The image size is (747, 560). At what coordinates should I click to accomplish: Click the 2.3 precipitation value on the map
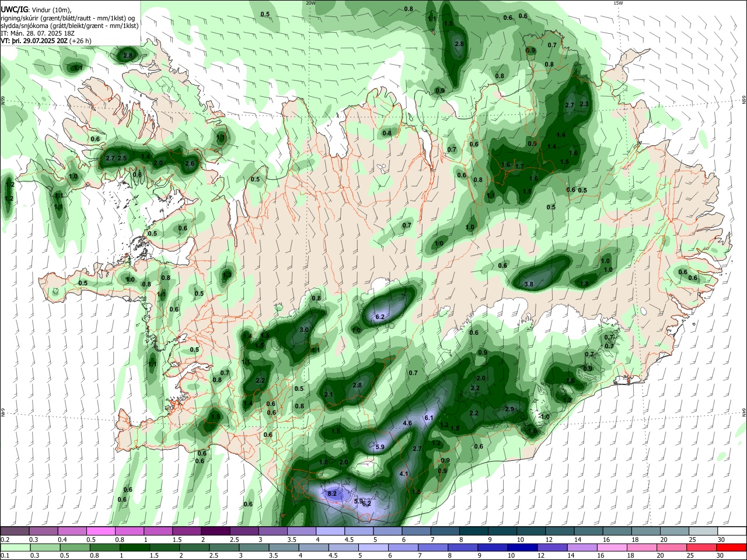584,104
